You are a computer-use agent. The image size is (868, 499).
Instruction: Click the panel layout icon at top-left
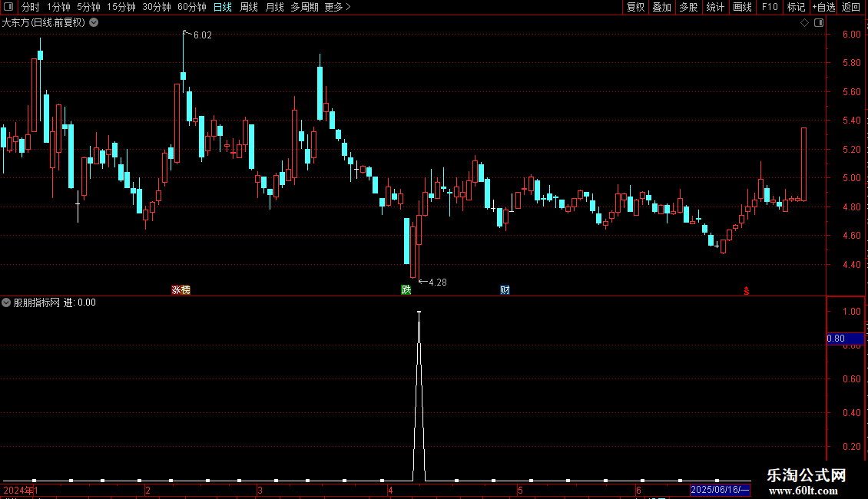coord(8,7)
